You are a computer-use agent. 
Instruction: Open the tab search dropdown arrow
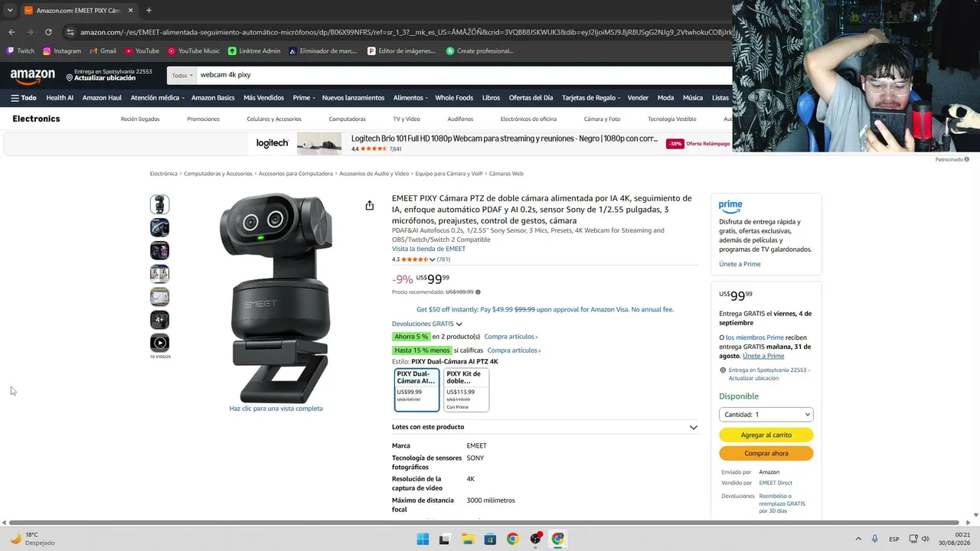[10, 11]
